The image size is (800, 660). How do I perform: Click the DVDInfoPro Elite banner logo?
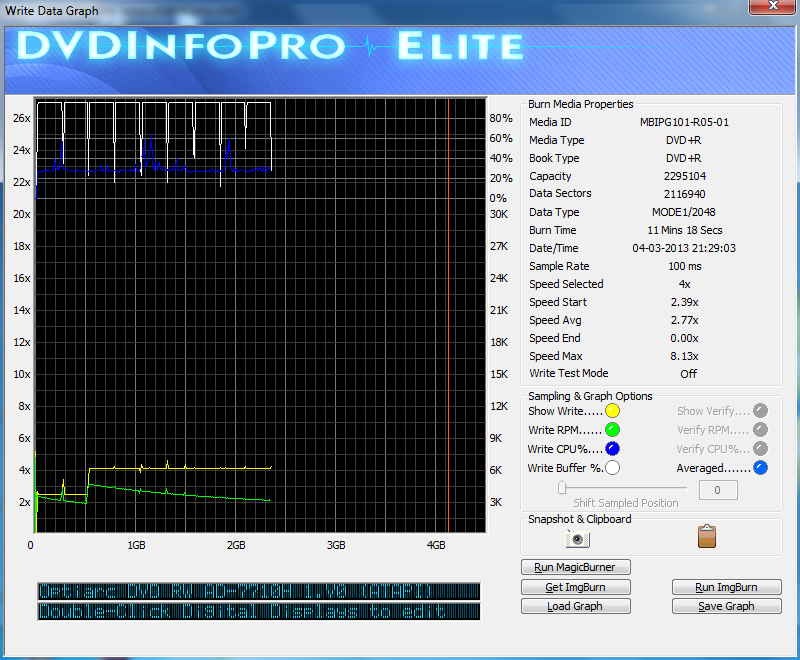(x=270, y=46)
